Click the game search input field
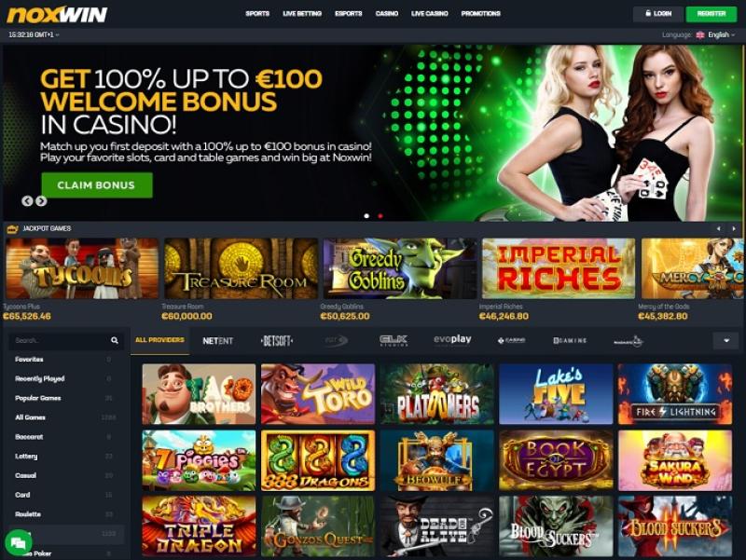 coord(66,340)
